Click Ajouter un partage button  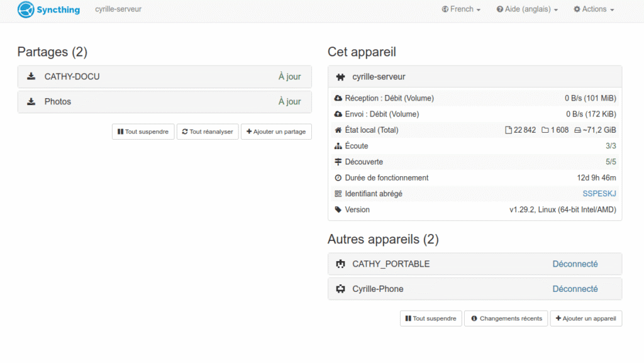(276, 131)
